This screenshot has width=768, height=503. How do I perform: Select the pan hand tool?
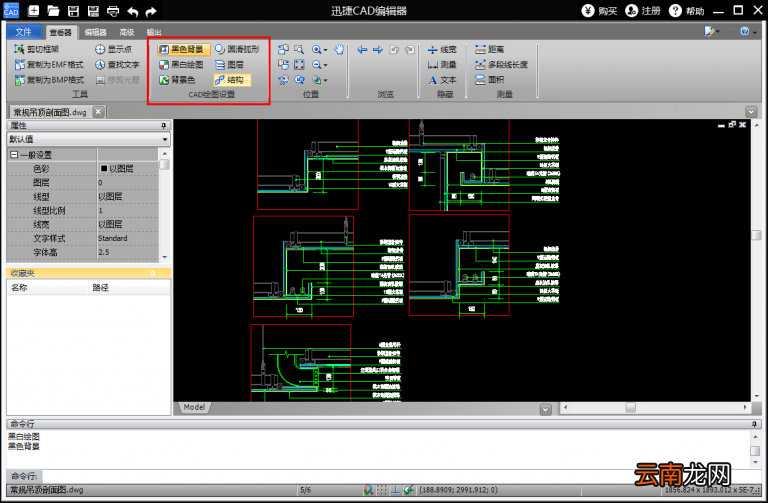pyautogui.click(x=339, y=49)
